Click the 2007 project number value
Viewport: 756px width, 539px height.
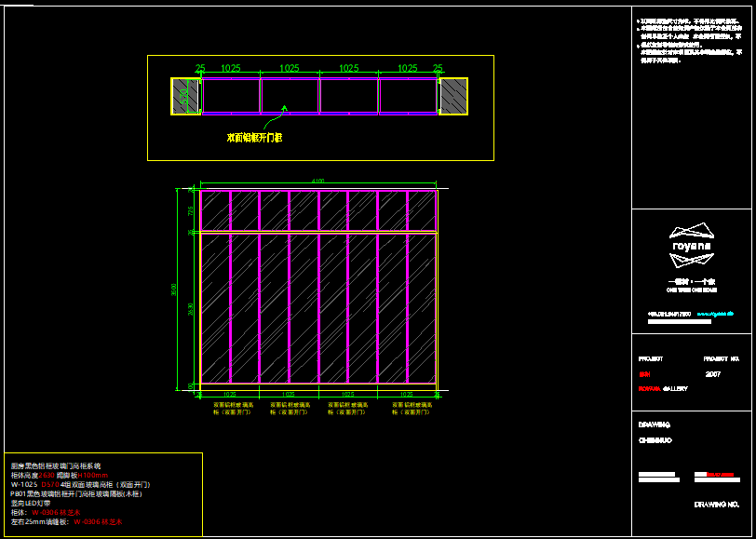coord(713,374)
